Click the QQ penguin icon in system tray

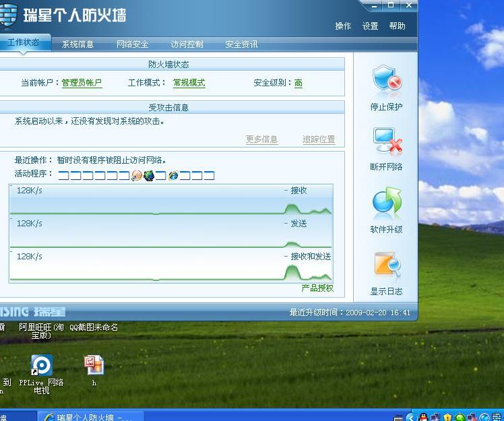coord(423,418)
